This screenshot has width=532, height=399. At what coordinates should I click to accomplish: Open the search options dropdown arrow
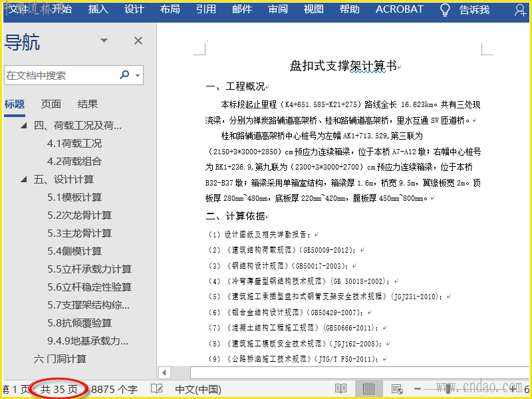pyautogui.click(x=138, y=75)
